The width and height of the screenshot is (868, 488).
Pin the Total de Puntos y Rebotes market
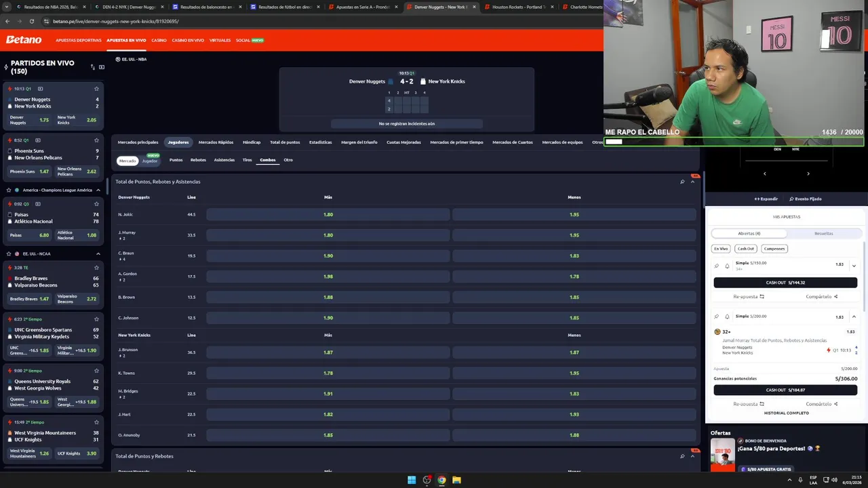point(682,456)
